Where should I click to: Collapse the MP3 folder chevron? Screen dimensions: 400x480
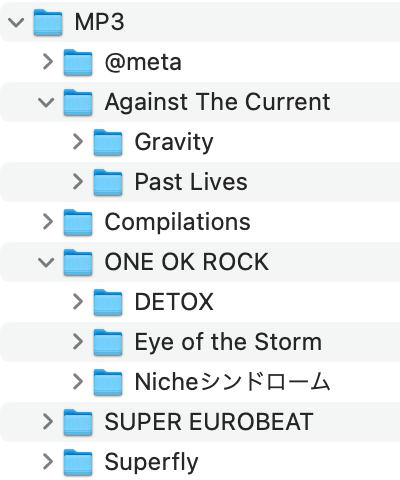[x=16, y=22]
